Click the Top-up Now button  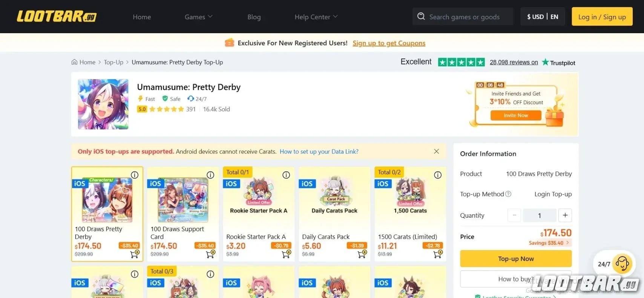(x=515, y=258)
